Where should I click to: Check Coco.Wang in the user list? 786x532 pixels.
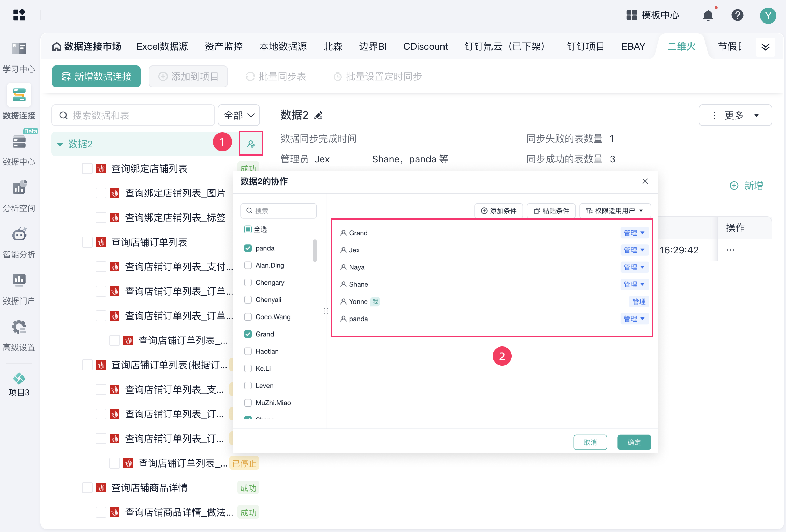248,317
